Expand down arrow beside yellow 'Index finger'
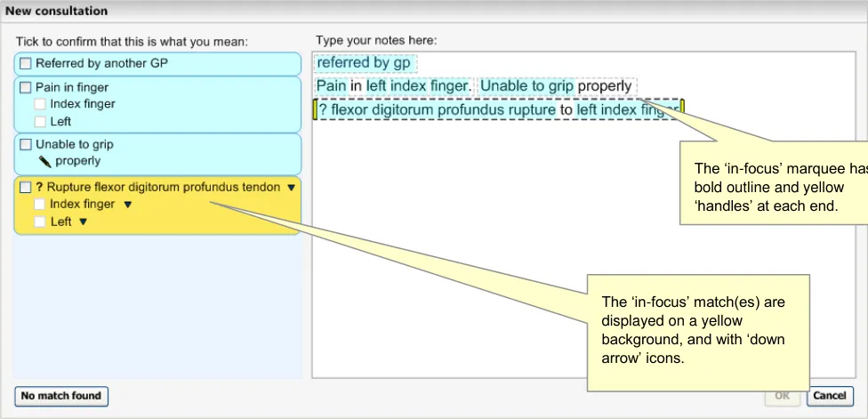 click(127, 205)
